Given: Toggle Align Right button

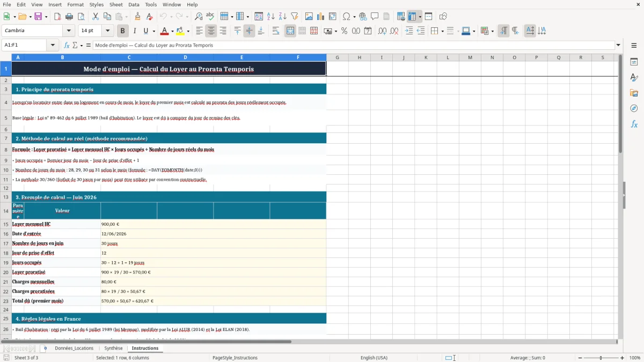Looking at the screenshot, I should click(x=223, y=31).
